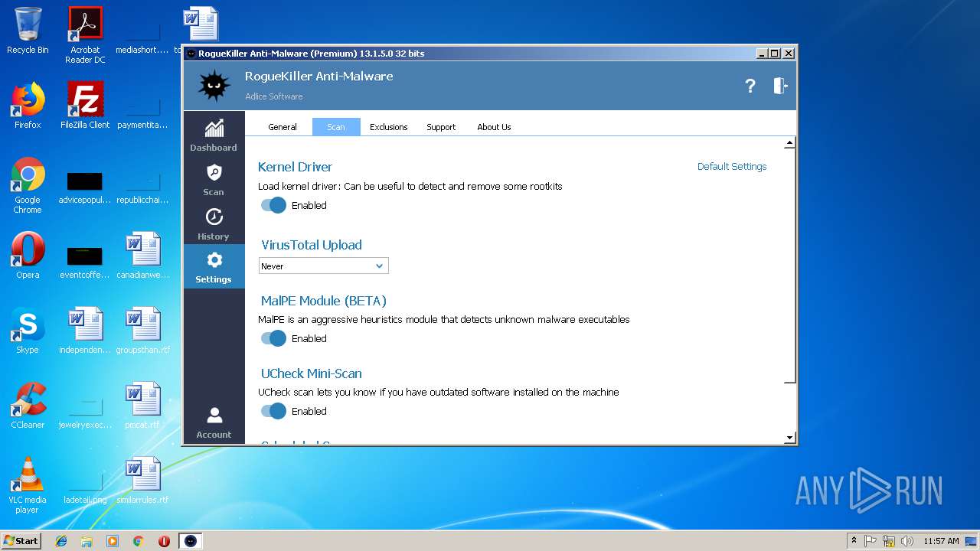Click Opera icon in taskbar
The height and width of the screenshot is (551, 980).
[x=164, y=541]
